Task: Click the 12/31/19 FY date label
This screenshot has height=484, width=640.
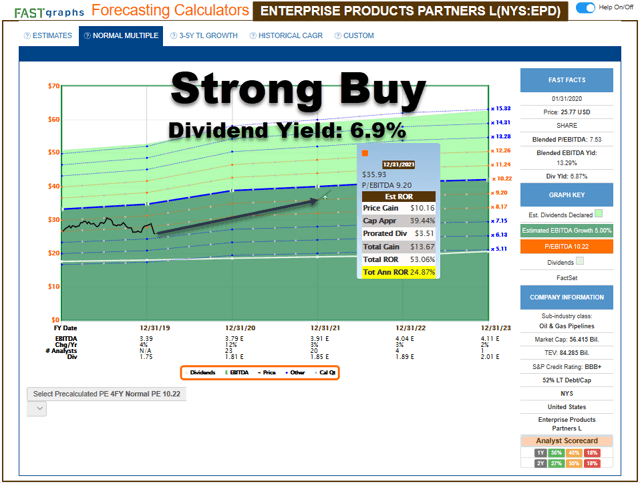Action: pyautogui.click(x=155, y=328)
